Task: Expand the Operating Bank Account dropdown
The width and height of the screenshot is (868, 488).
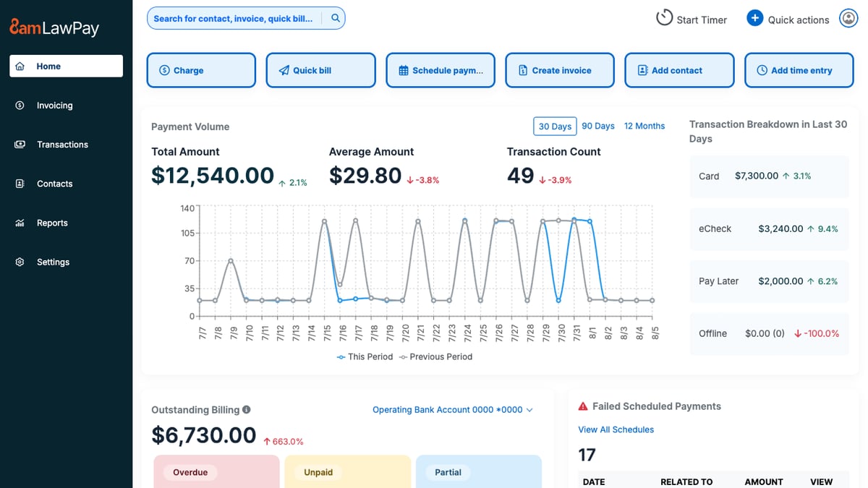Action: (452, 410)
